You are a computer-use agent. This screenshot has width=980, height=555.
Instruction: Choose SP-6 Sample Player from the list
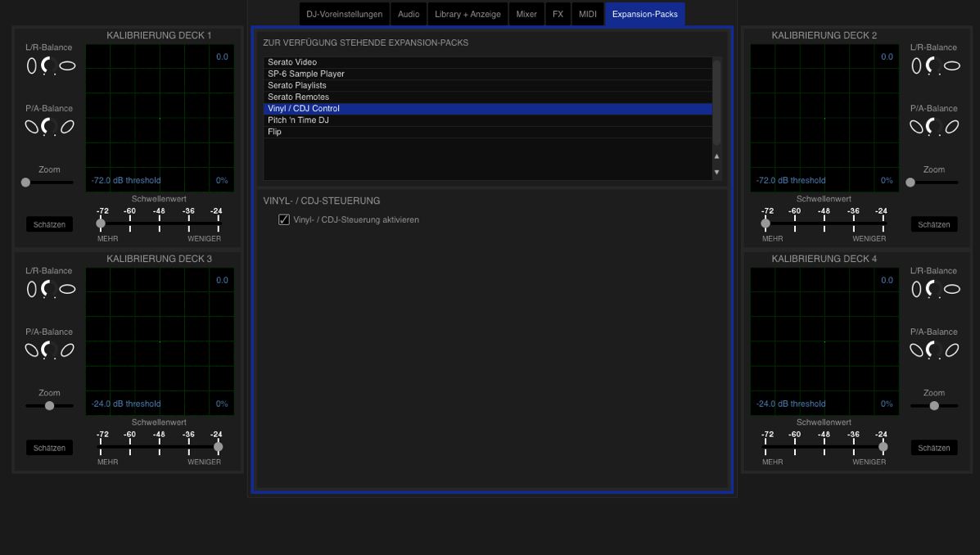(306, 74)
